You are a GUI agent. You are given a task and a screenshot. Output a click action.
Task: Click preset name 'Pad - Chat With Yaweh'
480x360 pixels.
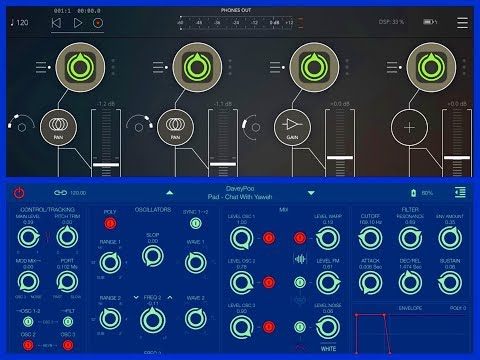pyautogui.click(x=240, y=197)
